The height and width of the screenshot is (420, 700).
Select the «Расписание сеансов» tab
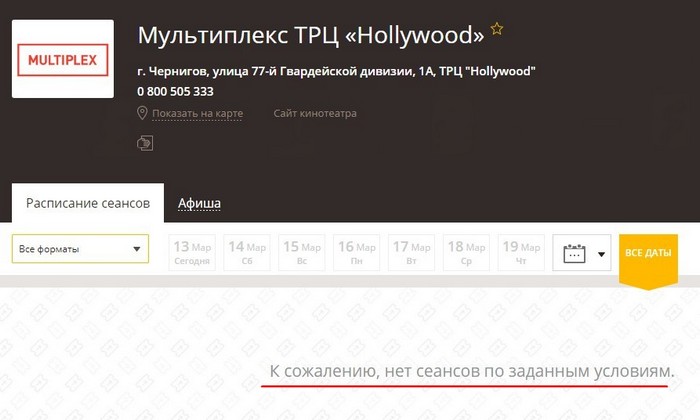[88, 203]
